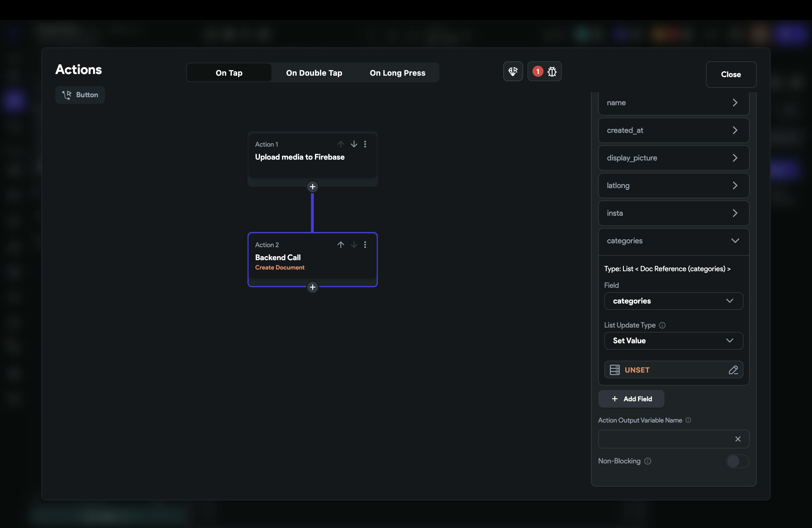Image resolution: width=812 pixels, height=528 pixels.
Task: Click the Type List Doc Reference text
Action: 667,269
